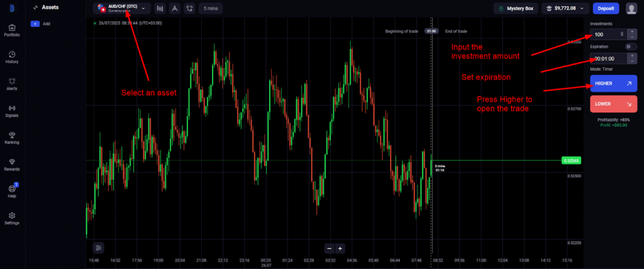This screenshot has width=644, height=269.
Task: Open the 5 mins timeframe selector
Action: tap(209, 9)
